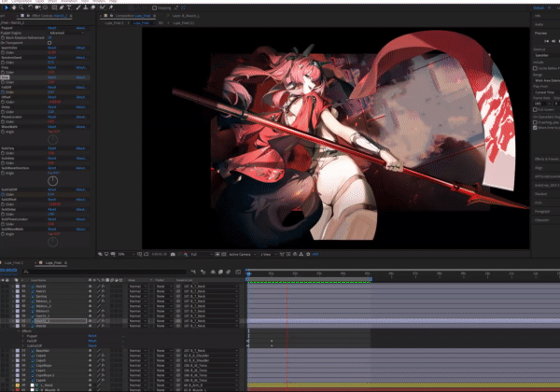Click the Zoom tool in the toolbar
The height and width of the screenshot is (392, 560).
pyautogui.click(x=20, y=8)
